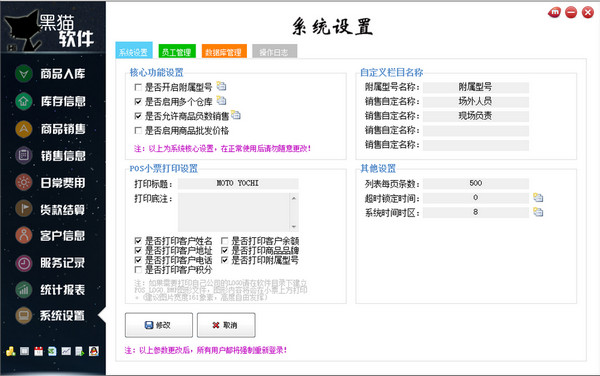Screen dimensions: 600x376
Task: Click the 系统时间时区 field showing 8
Action: (476, 212)
